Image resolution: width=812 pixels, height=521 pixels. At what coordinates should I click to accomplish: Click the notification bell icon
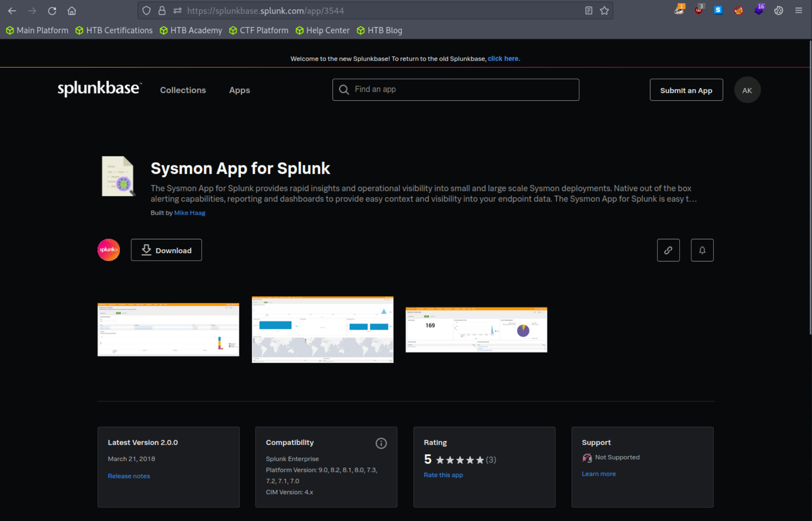[x=702, y=250]
